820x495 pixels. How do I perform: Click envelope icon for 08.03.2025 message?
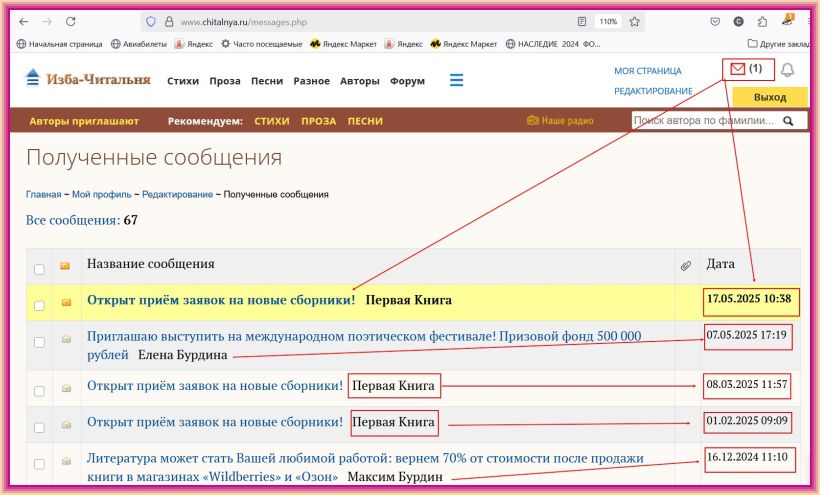point(66,388)
